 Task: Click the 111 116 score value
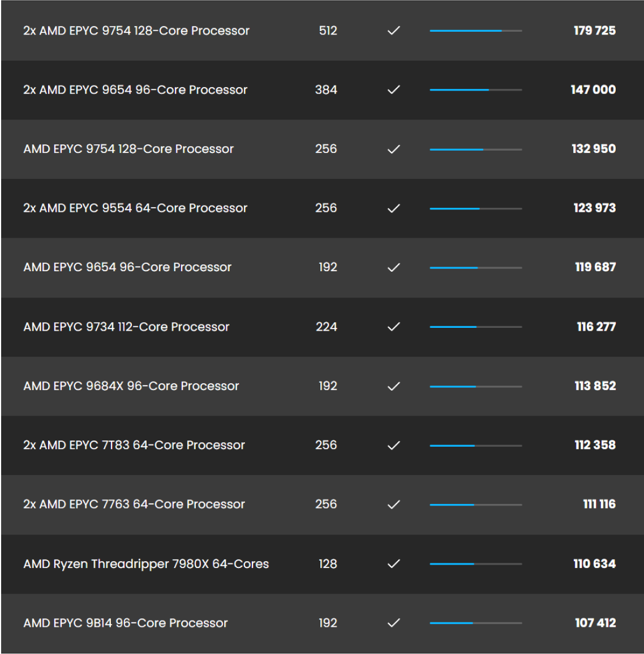[599, 504]
